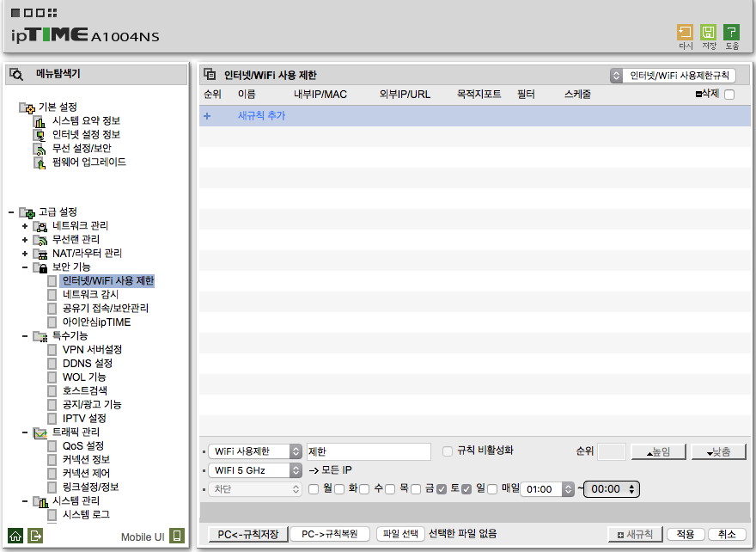The width and height of the screenshot is (756, 552).
Task: Click the 보안 기능 lock folder icon
Action: (x=40, y=267)
